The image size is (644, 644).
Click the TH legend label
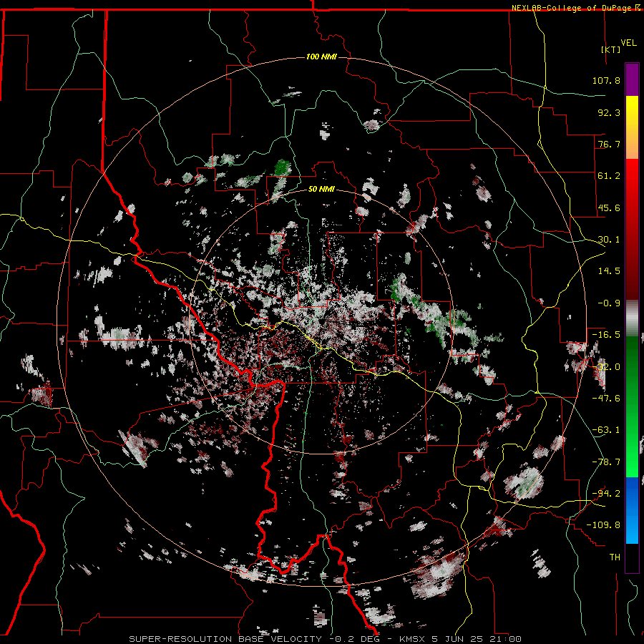click(615, 557)
